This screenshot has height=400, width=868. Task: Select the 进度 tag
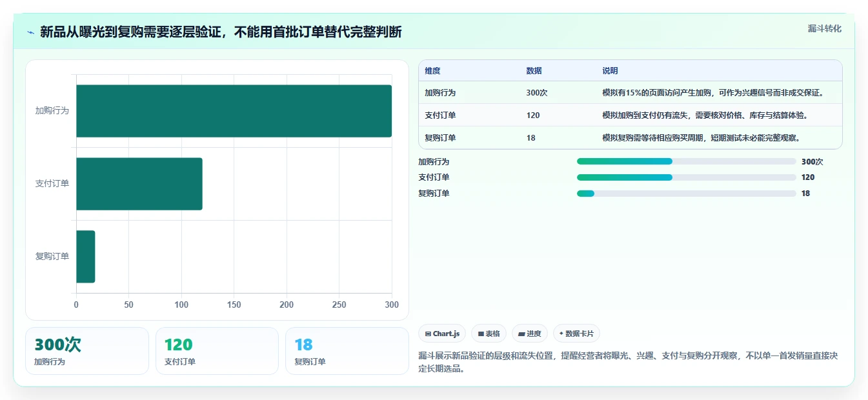pos(529,334)
